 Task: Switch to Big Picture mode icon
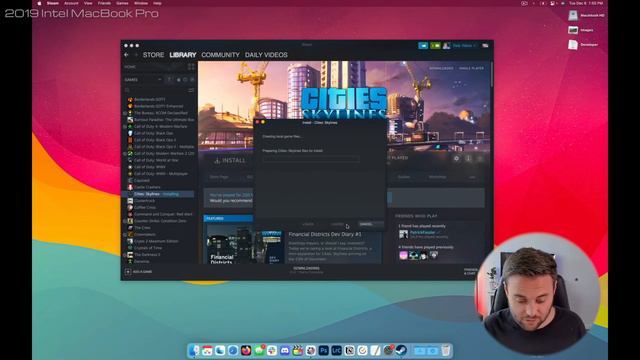[485, 46]
